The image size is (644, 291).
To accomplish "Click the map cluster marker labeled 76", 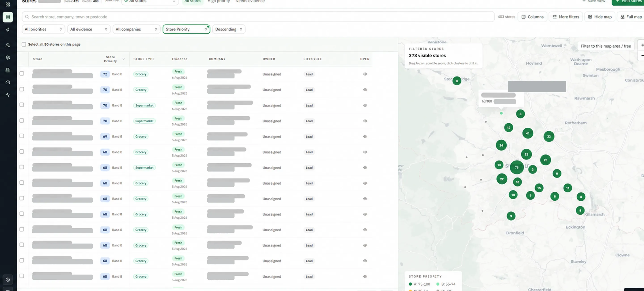I will pyautogui.click(x=517, y=167).
